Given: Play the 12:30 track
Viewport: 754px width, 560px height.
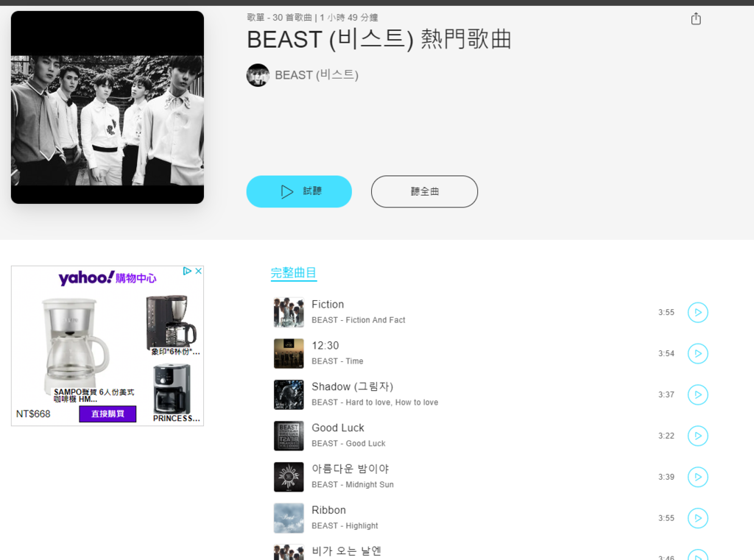Looking at the screenshot, I should (698, 354).
